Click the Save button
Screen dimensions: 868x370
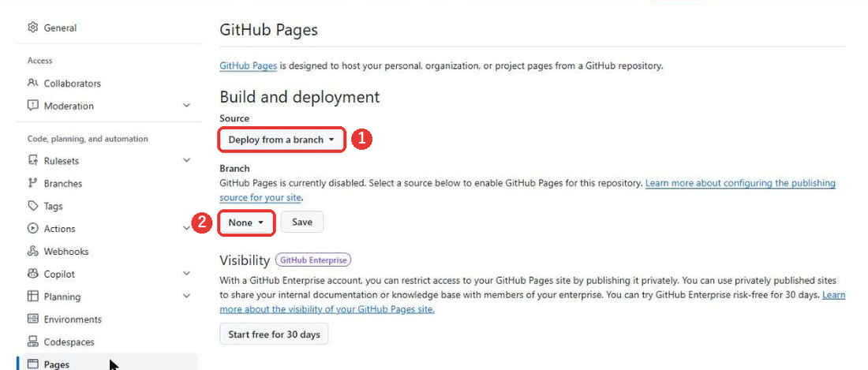pyautogui.click(x=302, y=222)
